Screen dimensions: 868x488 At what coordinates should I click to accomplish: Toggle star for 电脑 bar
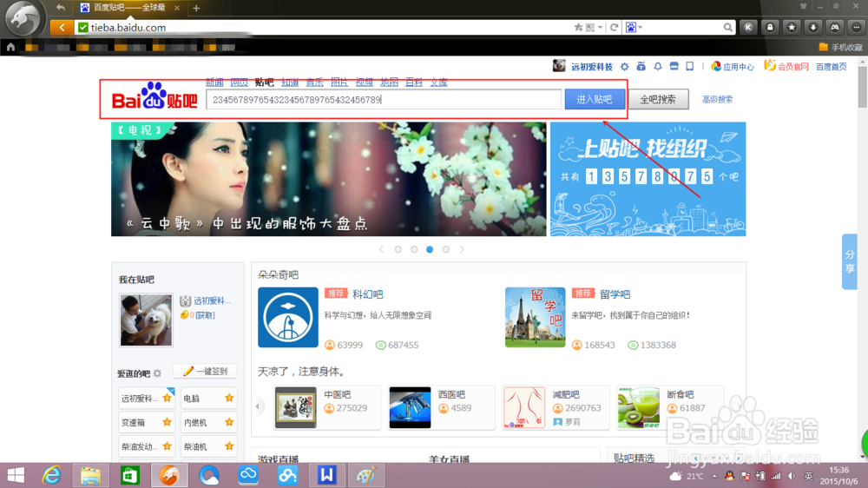pyautogui.click(x=229, y=398)
